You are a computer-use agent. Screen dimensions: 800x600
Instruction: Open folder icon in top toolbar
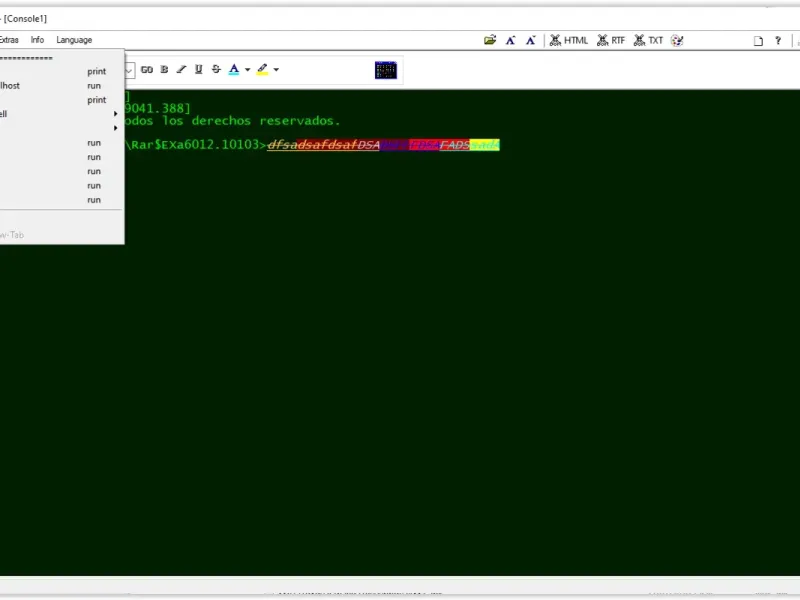490,40
